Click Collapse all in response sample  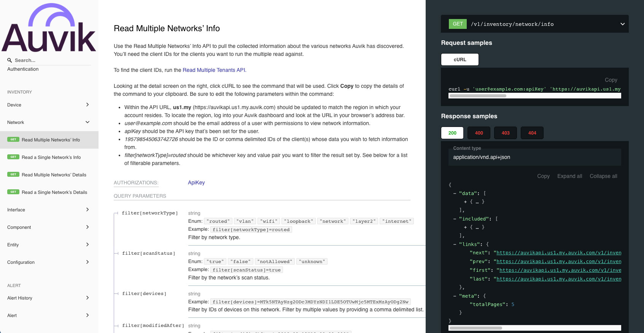[603, 176]
